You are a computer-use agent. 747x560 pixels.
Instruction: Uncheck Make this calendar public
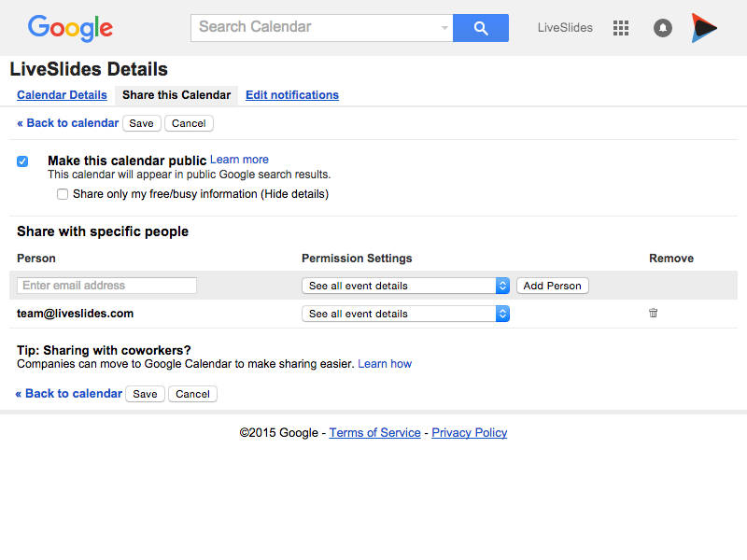(22, 161)
